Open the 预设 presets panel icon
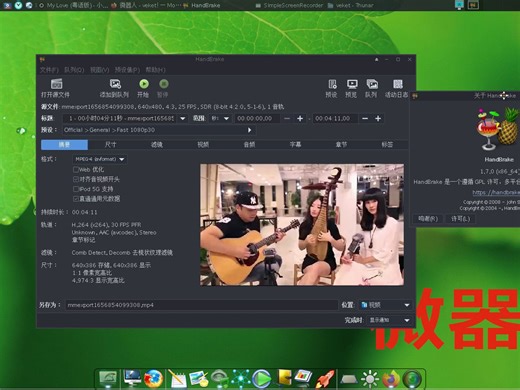The image size is (520, 390). tap(332, 84)
